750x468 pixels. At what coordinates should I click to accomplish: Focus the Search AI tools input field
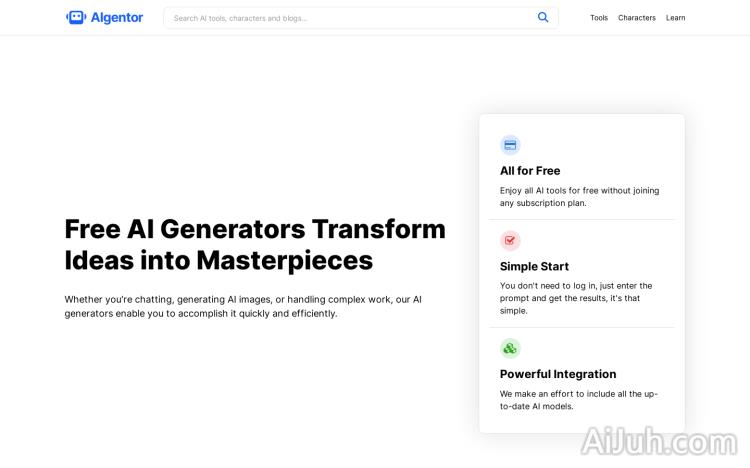click(350, 18)
